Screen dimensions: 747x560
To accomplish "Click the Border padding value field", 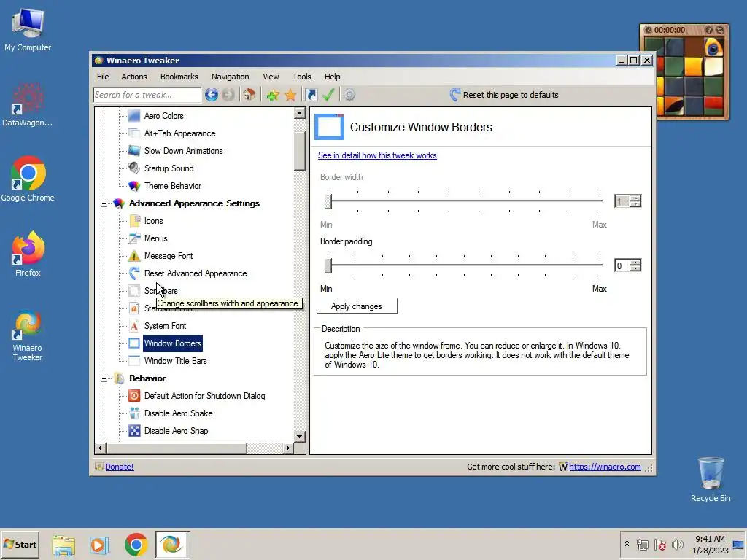I will pos(622,265).
